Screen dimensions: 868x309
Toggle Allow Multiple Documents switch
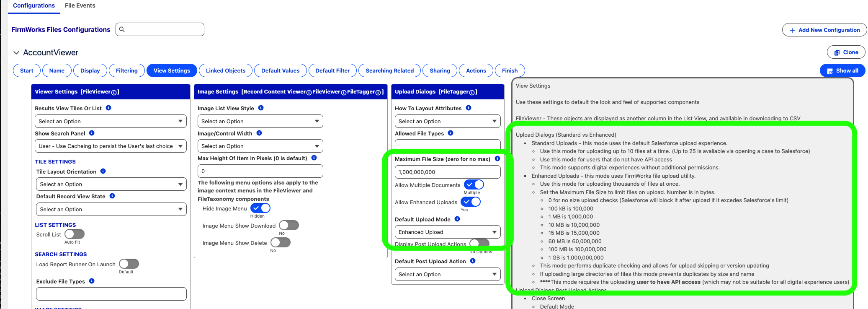click(474, 184)
